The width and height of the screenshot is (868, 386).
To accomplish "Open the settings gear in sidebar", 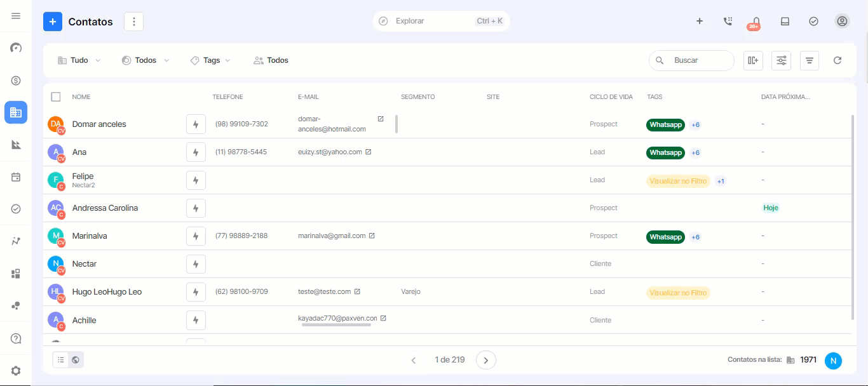I will pyautogui.click(x=16, y=371).
